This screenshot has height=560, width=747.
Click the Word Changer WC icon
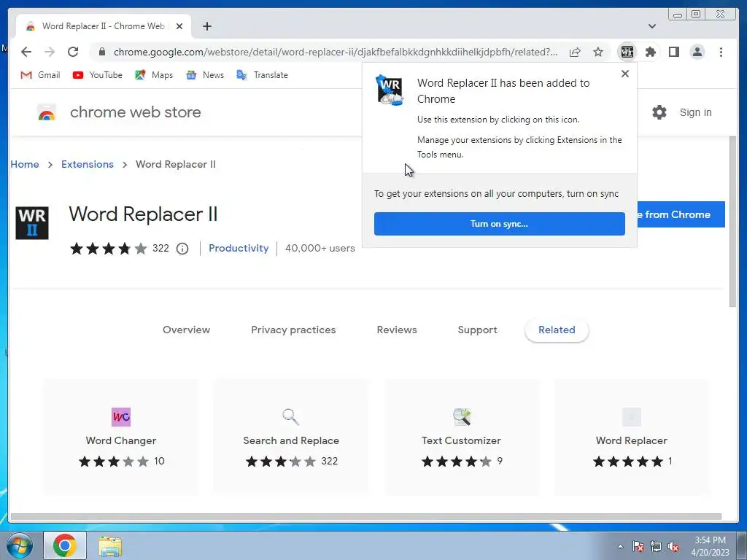coord(121,417)
